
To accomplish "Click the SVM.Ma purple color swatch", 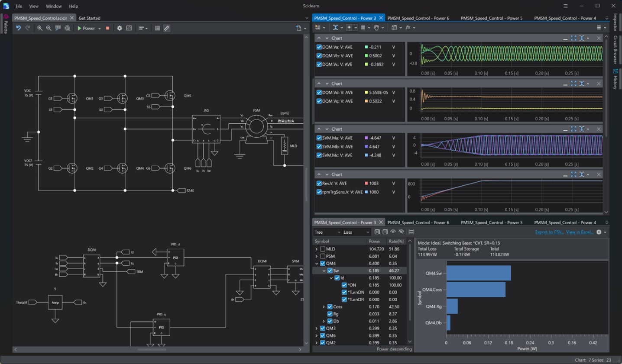I will click(x=366, y=138).
